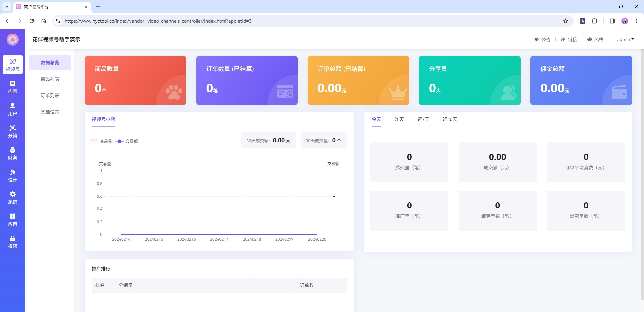Bookmark this page with the star icon

click(x=566, y=21)
